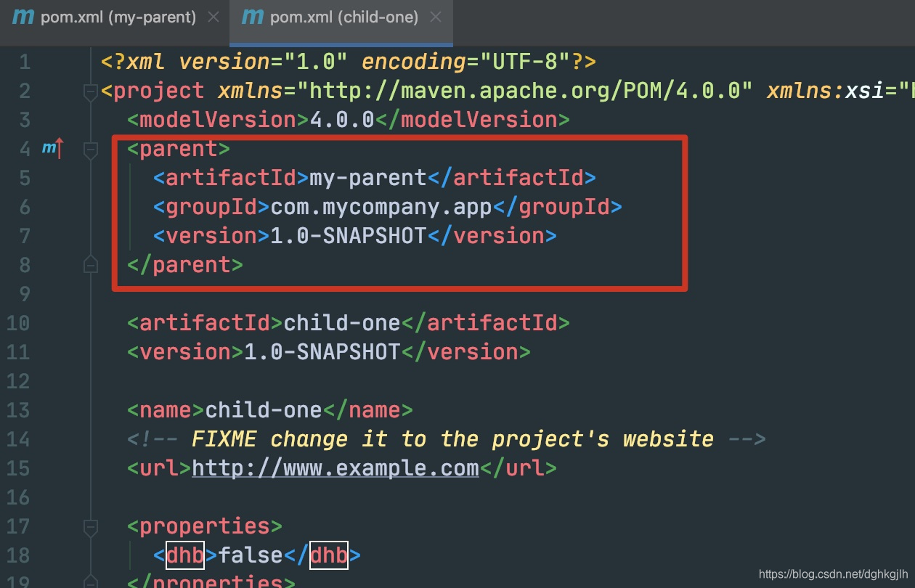
Task: Click the FIXME comment text
Action: (x=453, y=439)
